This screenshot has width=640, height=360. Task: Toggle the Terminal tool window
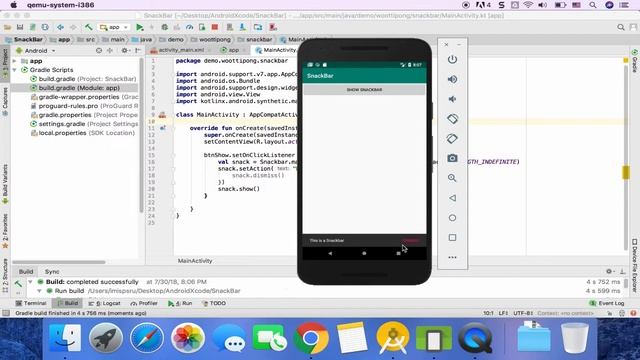point(31,303)
